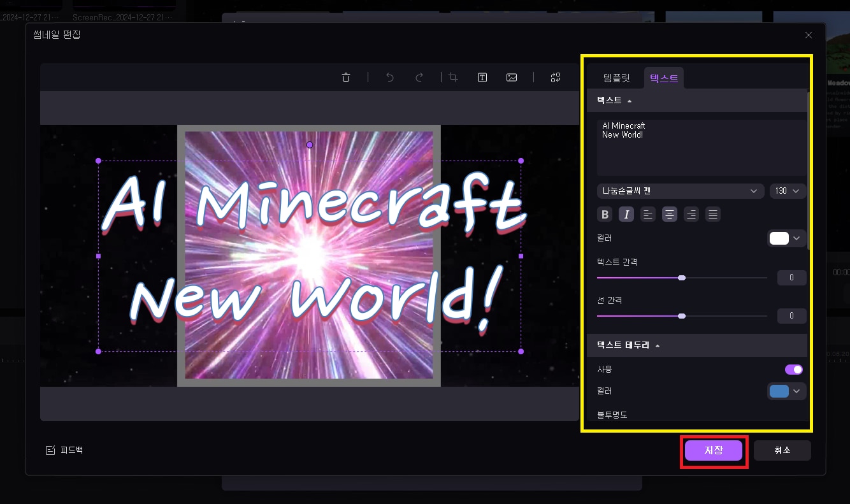
Task: Toggle bold text formatting
Action: point(605,215)
